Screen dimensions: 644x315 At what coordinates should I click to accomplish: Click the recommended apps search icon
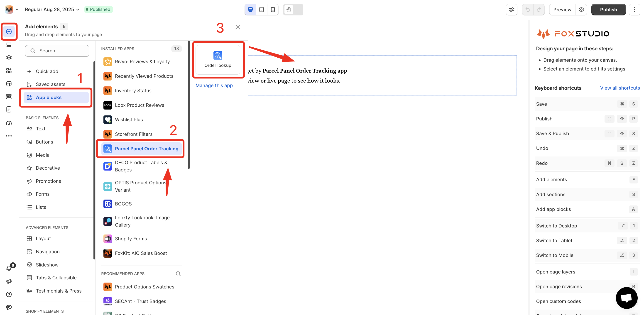[178, 274]
